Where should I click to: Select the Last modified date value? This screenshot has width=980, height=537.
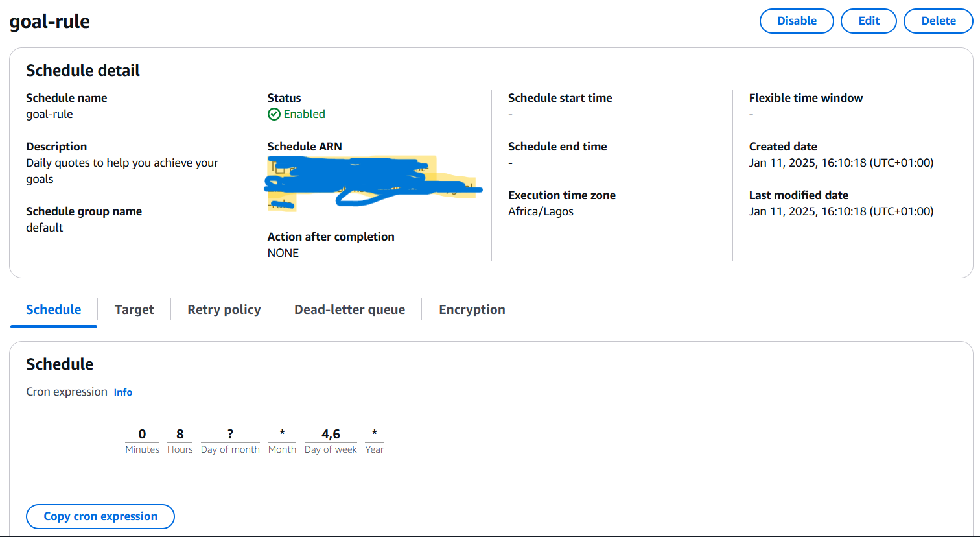pyautogui.click(x=841, y=211)
